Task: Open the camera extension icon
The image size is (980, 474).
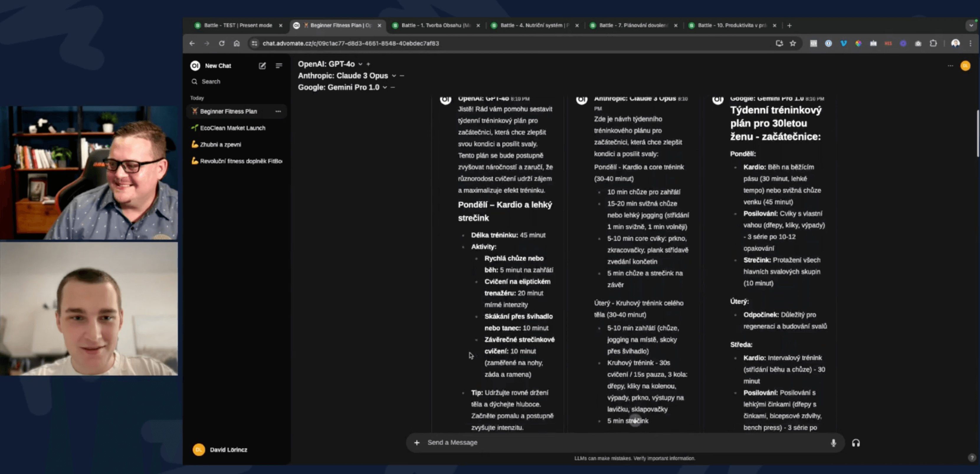Action: click(x=918, y=43)
